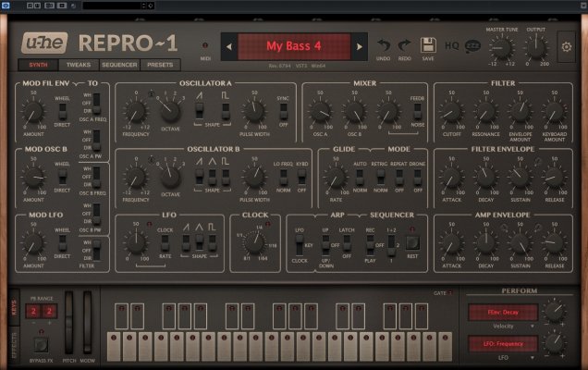
Task: Switch to the Synth tab
Action: [38, 65]
